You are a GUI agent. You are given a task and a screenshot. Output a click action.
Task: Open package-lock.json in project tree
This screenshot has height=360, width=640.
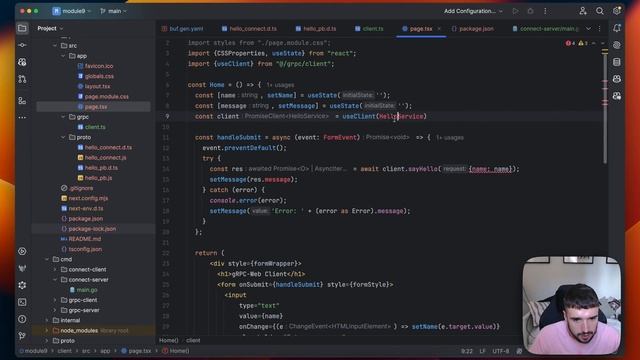[x=88, y=229]
